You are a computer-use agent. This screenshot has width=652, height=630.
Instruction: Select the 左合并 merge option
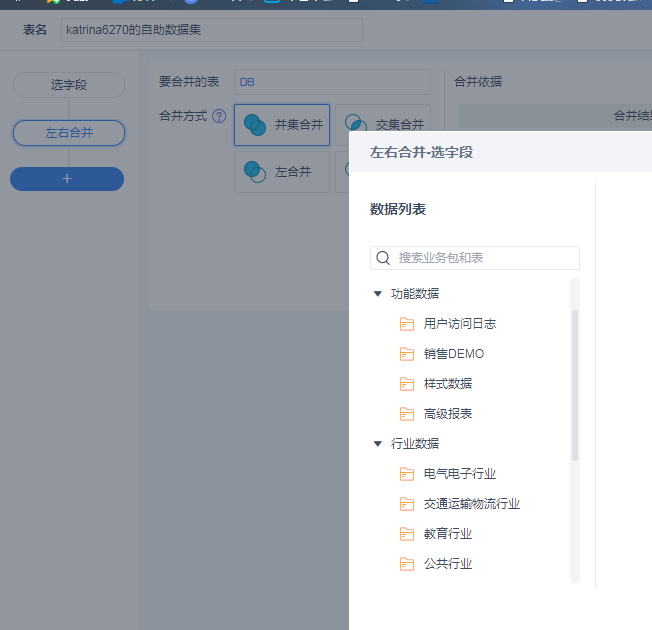tap(283, 172)
